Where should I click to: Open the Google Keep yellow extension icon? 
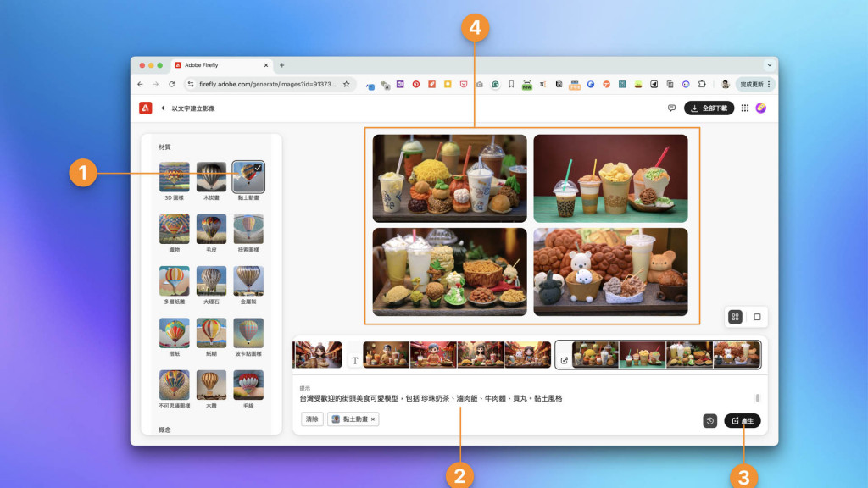448,84
